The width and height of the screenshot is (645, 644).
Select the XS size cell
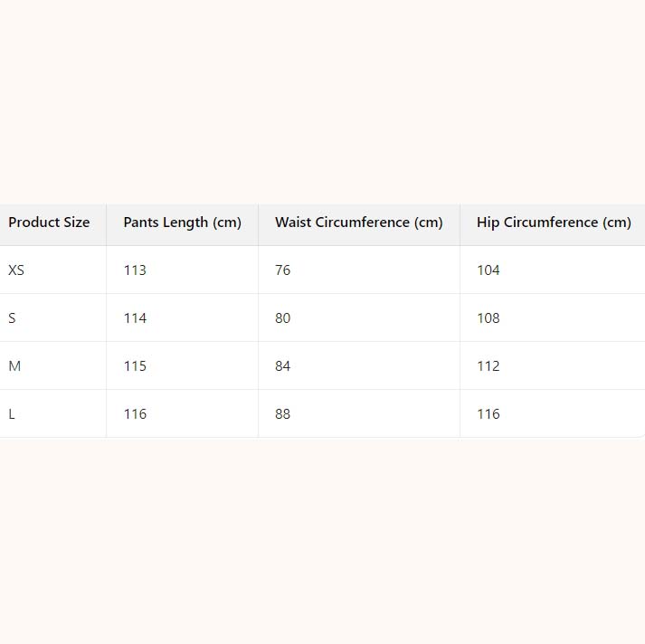[x=16, y=270]
